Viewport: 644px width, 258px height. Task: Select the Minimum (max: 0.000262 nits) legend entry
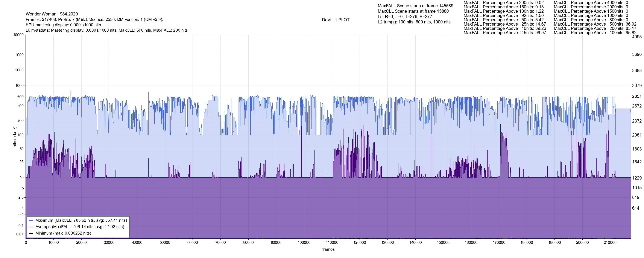[x=63, y=233]
